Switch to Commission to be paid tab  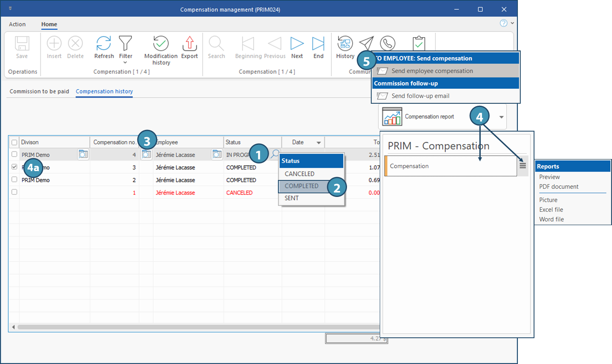point(39,92)
